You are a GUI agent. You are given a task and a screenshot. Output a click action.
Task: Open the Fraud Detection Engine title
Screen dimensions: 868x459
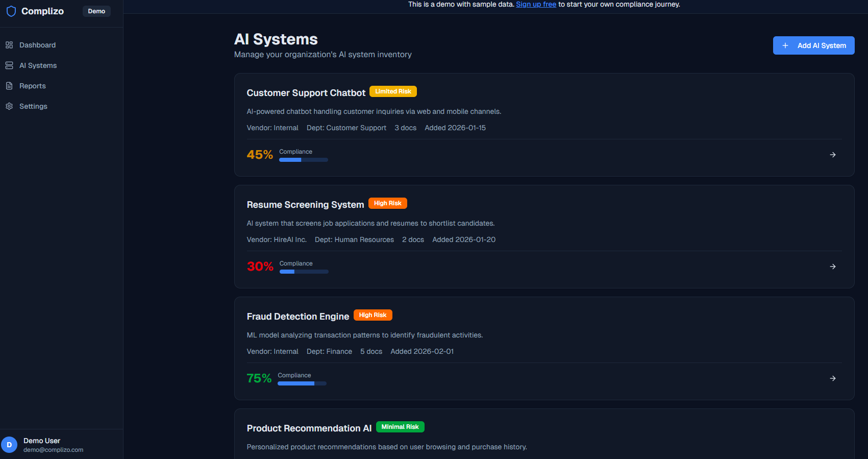tap(298, 317)
